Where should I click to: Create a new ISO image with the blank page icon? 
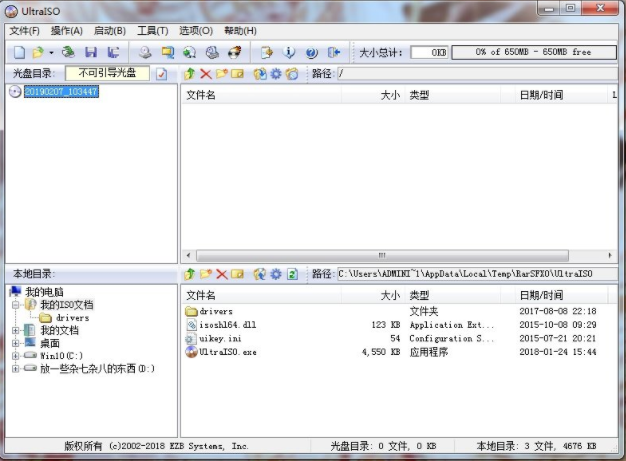(19, 52)
